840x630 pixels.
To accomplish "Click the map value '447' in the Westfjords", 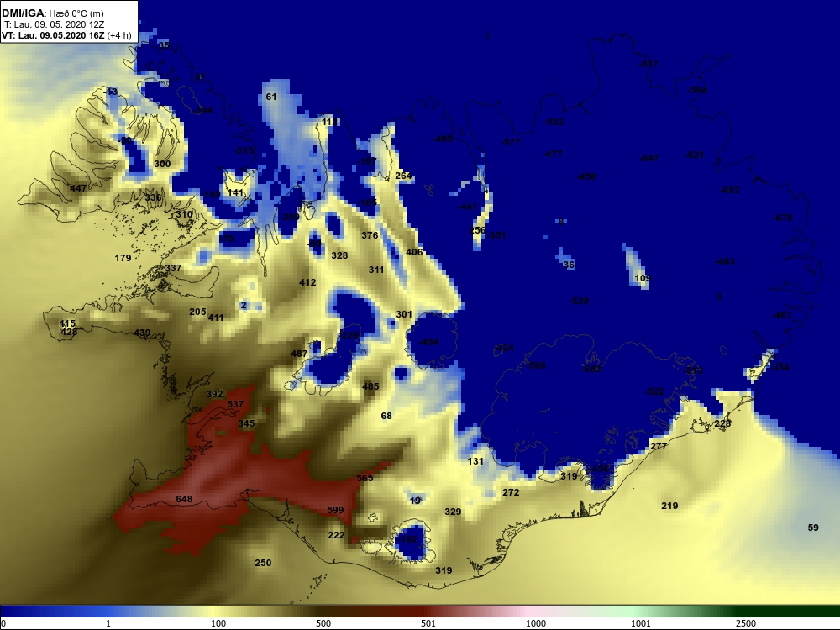I will click(x=78, y=188).
